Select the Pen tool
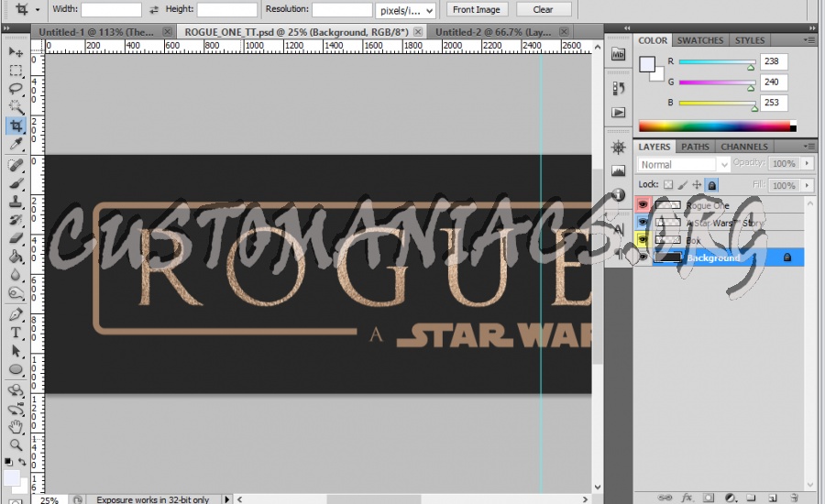Image resolution: width=825 pixels, height=504 pixels. (x=16, y=314)
